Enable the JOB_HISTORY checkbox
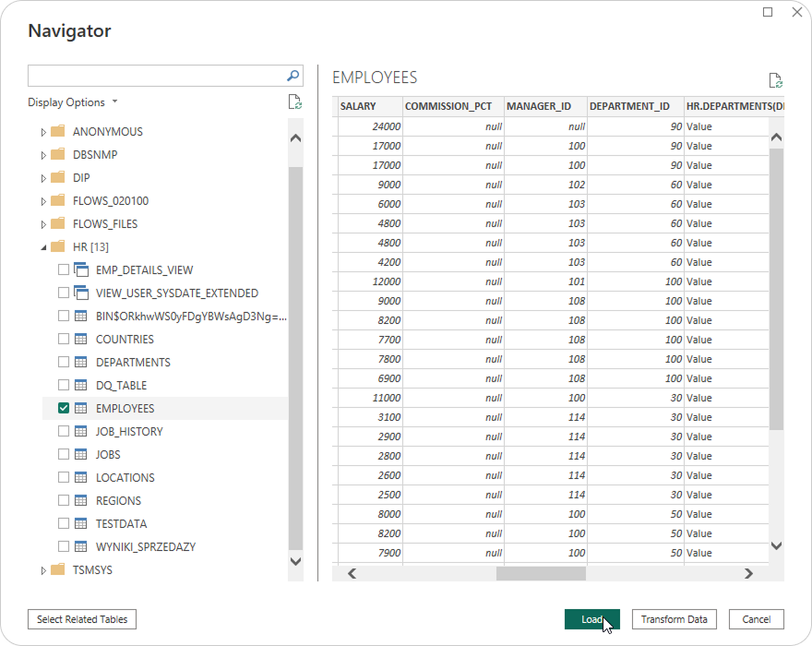Viewport: 812px width, 646px height. 64,431
